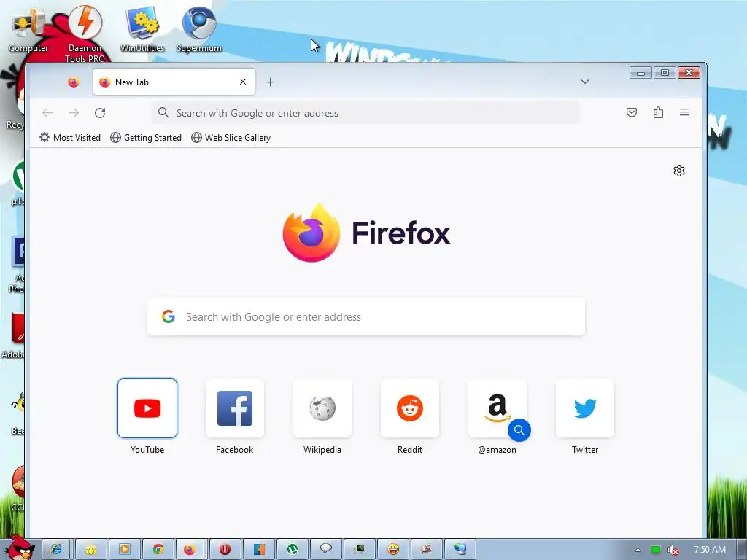This screenshot has height=560, width=747.
Task: Open the speech bubble taskbar icon
Action: 326,549
